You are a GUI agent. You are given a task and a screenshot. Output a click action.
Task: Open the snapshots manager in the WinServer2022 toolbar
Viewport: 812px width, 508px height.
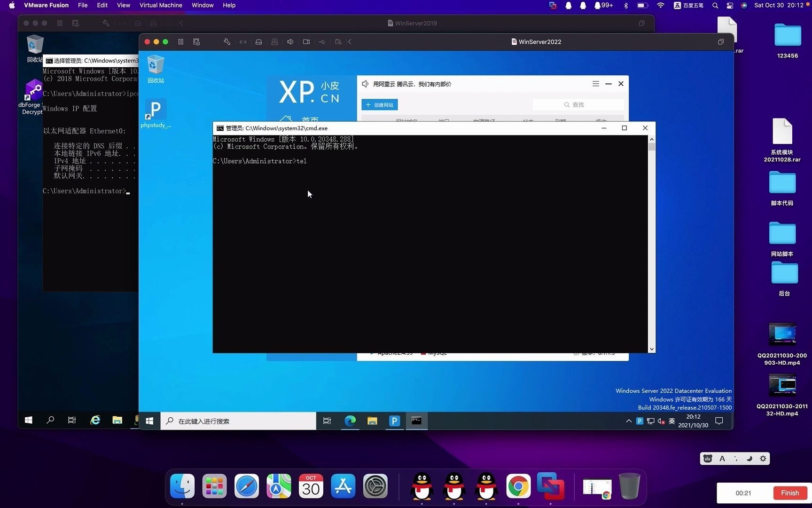(x=196, y=42)
